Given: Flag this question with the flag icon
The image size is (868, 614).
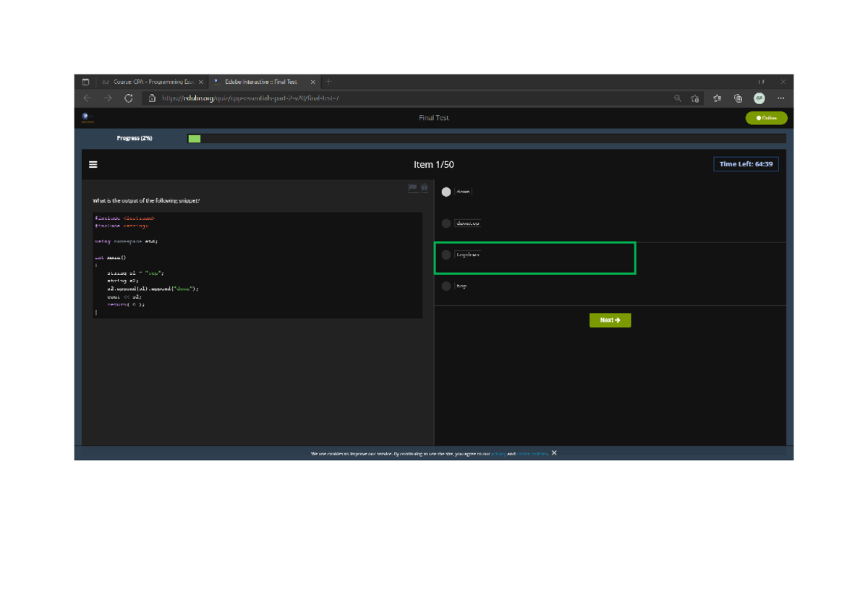Looking at the screenshot, I should [x=412, y=188].
